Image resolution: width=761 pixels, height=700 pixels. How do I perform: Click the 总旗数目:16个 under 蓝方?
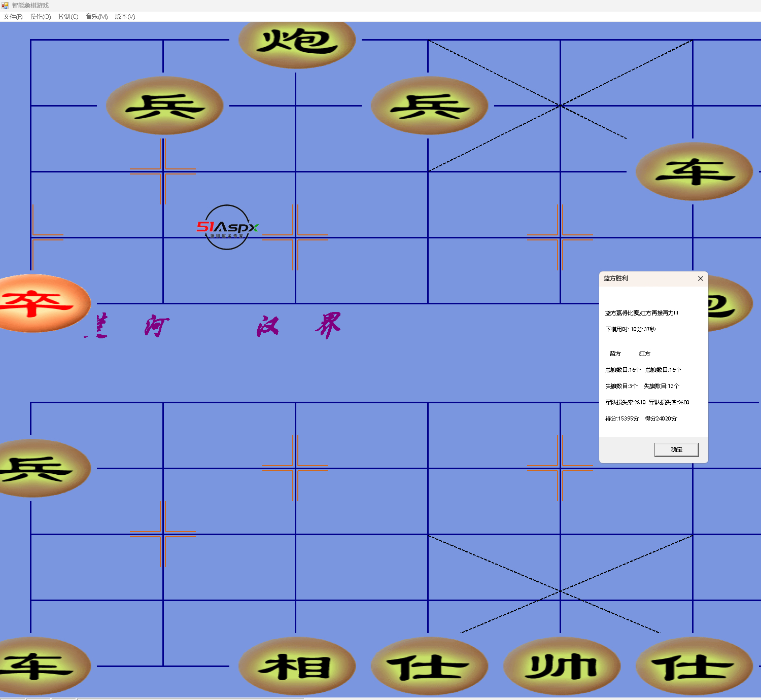623,370
